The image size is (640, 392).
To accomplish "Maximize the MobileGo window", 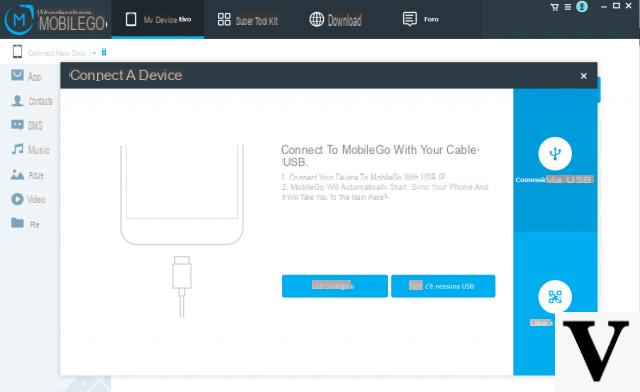I will pyautogui.click(x=616, y=6).
